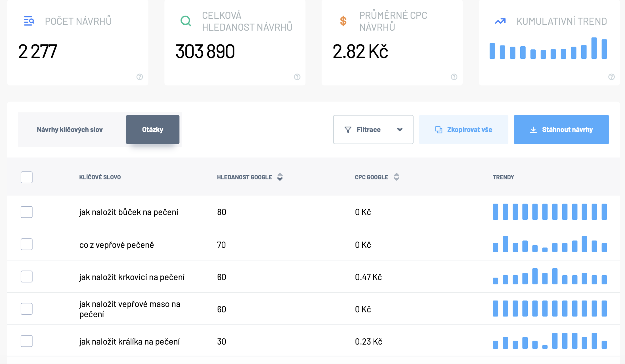625x364 pixels.
Task: Select the Otázky tab
Action: pyautogui.click(x=153, y=129)
